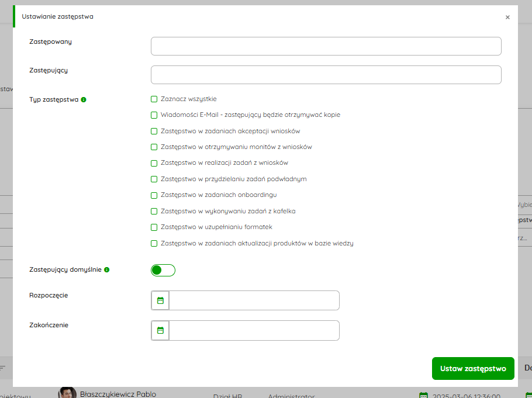Toggle the Zastępujący domyślnie switch
This screenshot has width=532, height=398.
[163, 270]
